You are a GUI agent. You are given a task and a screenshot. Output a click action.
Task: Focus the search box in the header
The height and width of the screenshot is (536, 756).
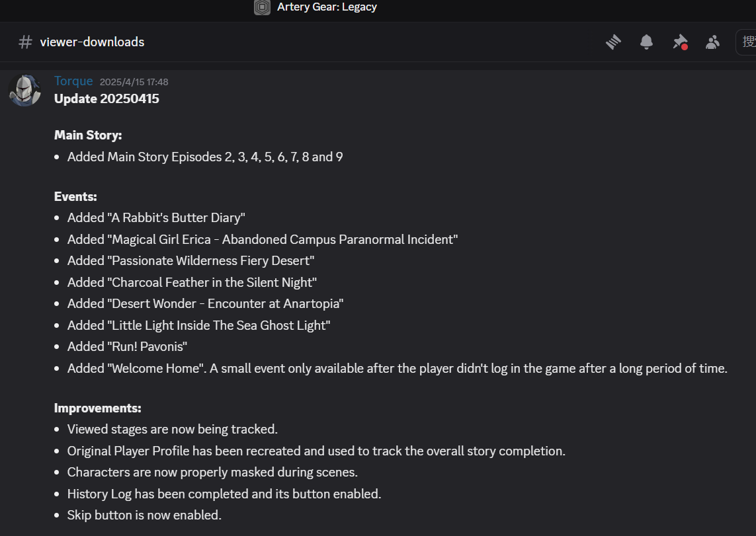(x=747, y=42)
